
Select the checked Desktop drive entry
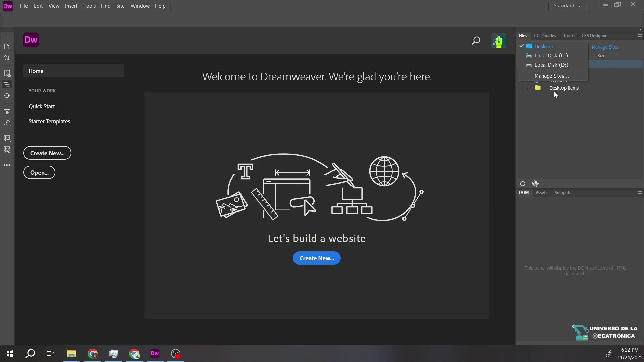(x=543, y=46)
